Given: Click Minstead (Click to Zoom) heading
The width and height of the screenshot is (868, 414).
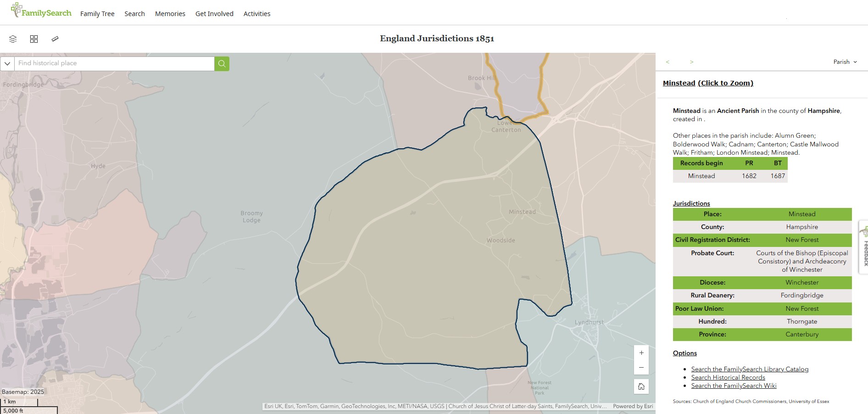Looking at the screenshot, I should tap(708, 83).
